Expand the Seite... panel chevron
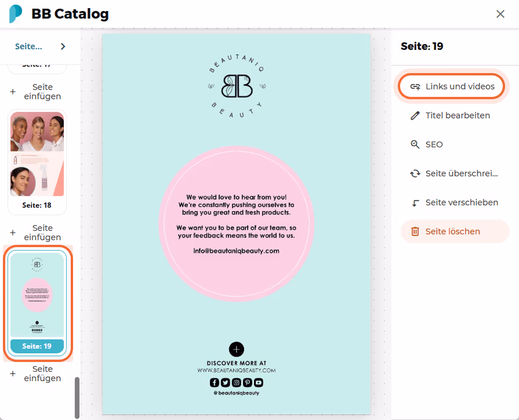Viewport: 519px width, 420px height. [63, 46]
